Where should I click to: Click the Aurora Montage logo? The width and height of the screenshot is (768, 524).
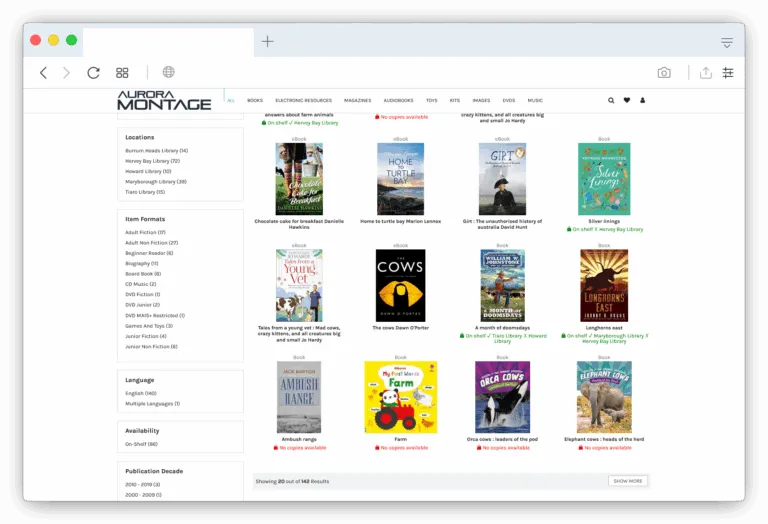[164, 100]
